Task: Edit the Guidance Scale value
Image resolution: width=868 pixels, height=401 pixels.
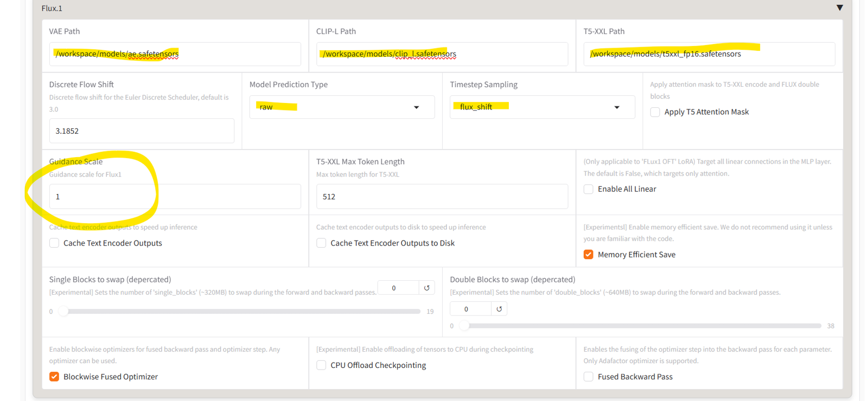Action: pyautogui.click(x=175, y=196)
